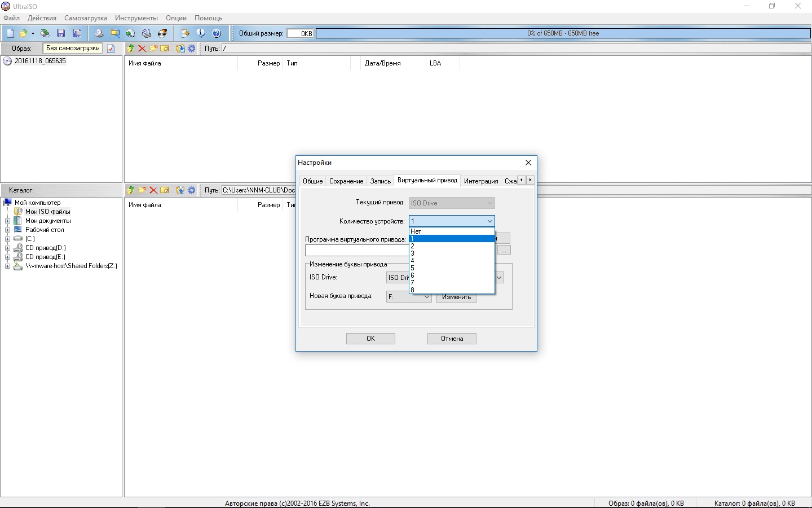Click the Save floppy disk icon
The width and height of the screenshot is (812, 508).
pos(61,33)
